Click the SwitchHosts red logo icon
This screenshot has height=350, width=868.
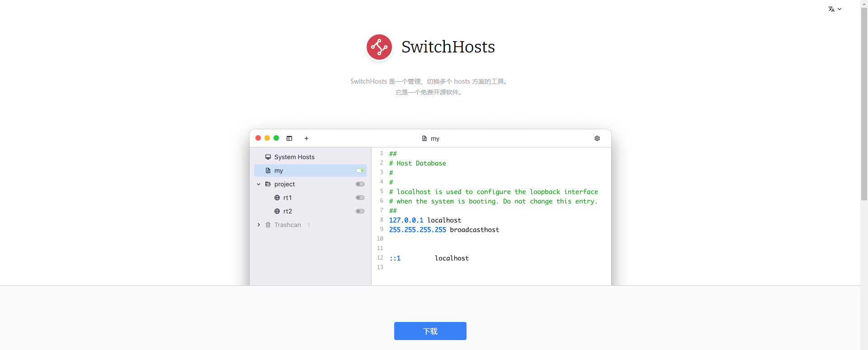point(379,47)
